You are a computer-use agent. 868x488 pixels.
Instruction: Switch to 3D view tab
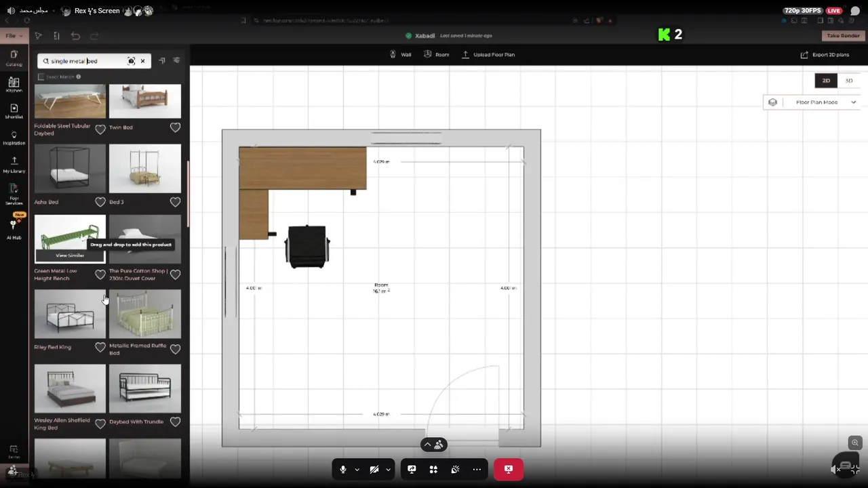tap(849, 81)
